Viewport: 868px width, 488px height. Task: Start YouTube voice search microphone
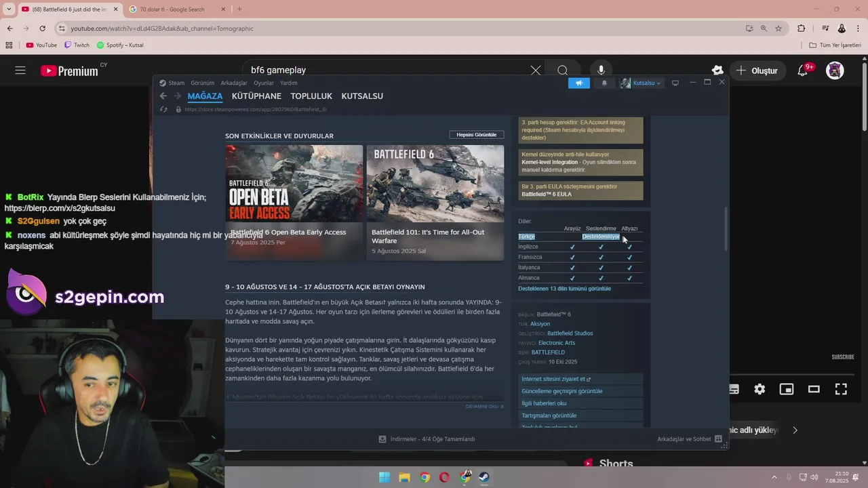pos(601,70)
